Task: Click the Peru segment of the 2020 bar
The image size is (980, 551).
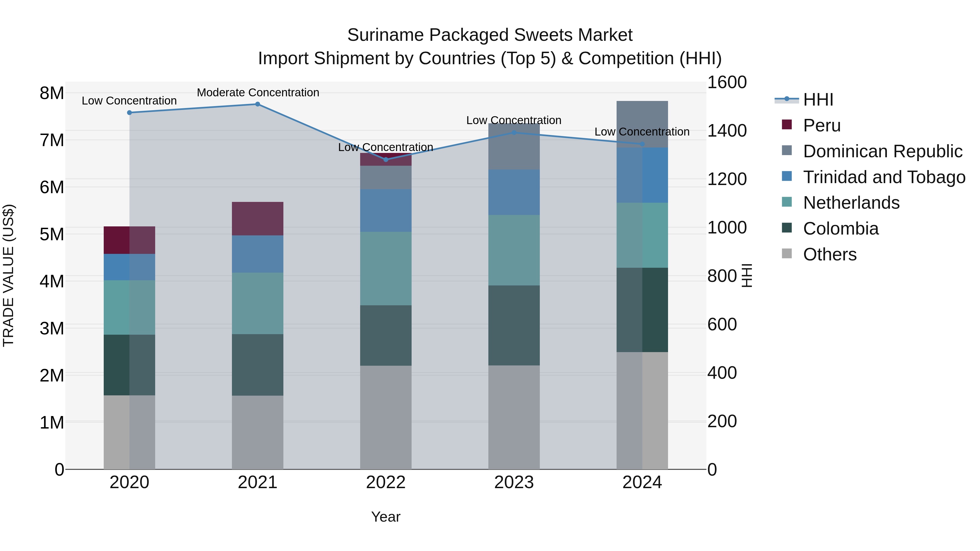Action: (x=129, y=240)
